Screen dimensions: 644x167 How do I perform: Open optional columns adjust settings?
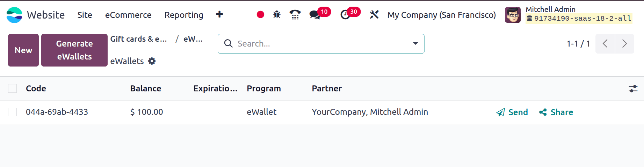click(633, 89)
